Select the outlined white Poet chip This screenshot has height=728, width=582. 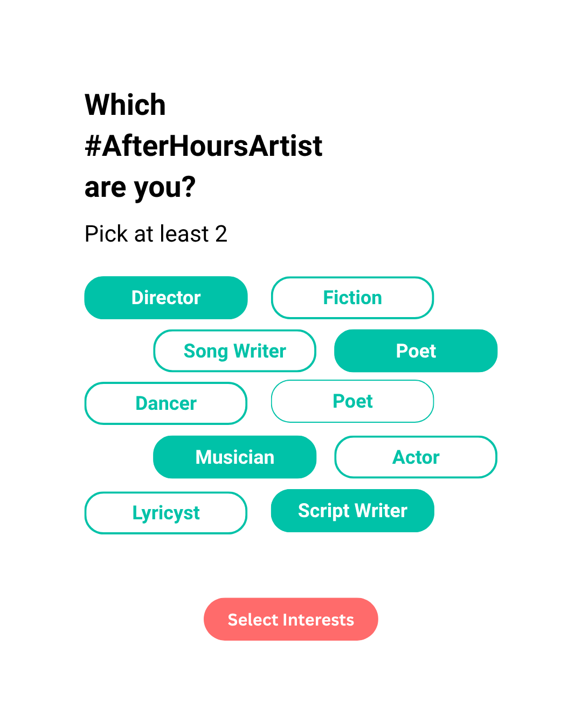(352, 401)
